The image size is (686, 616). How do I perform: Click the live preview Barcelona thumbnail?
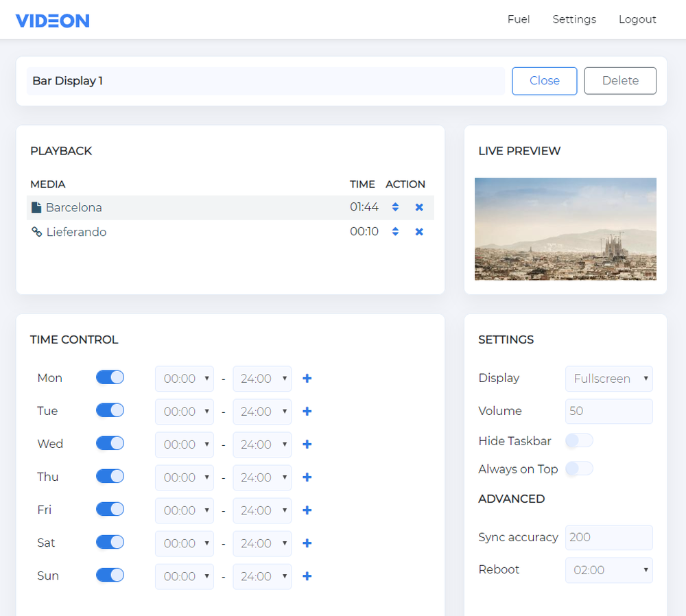[x=565, y=229]
